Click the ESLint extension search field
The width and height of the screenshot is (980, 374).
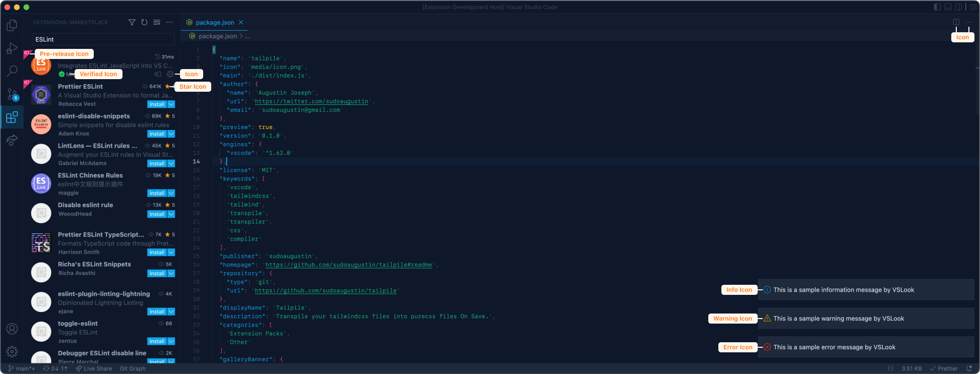[104, 39]
